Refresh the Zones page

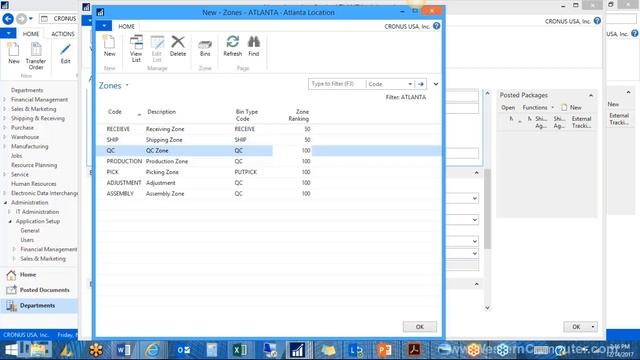(233, 46)
